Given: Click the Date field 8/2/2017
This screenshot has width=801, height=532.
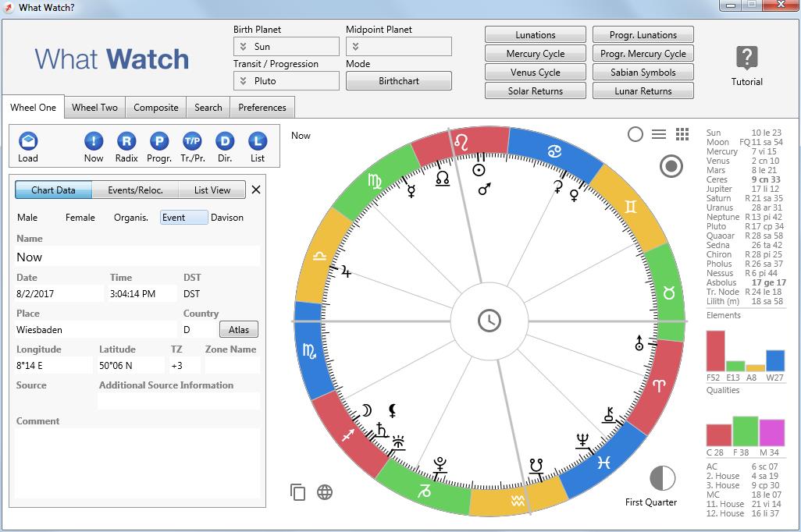Looking at the screenshot, I should 59,293.
